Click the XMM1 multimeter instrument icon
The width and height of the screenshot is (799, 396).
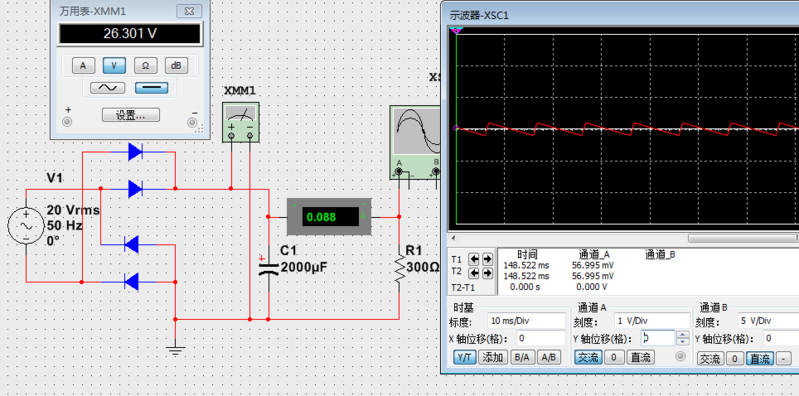241,122
